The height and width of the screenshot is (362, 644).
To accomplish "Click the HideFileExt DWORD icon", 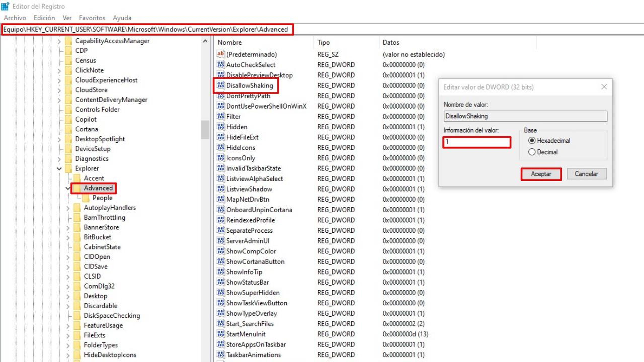I will (x=221, y=137).
